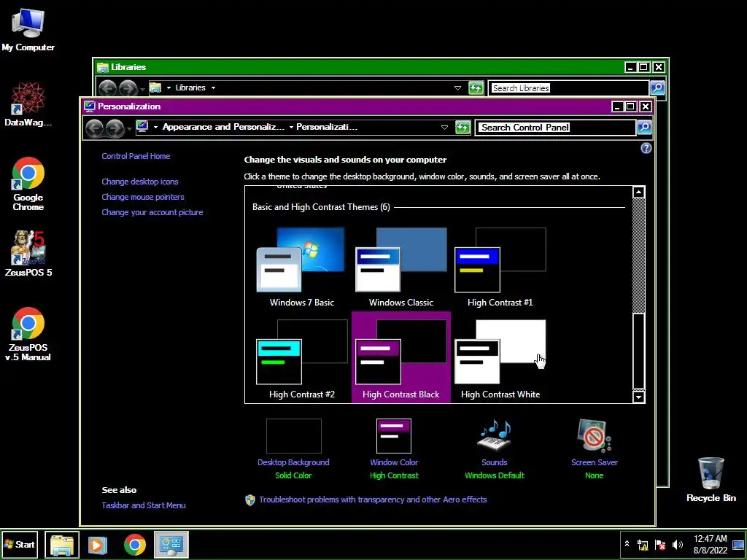The height and width of the screenshot is (560, 747).
Task: Click Back button in Libraries window
Action: 108,88
